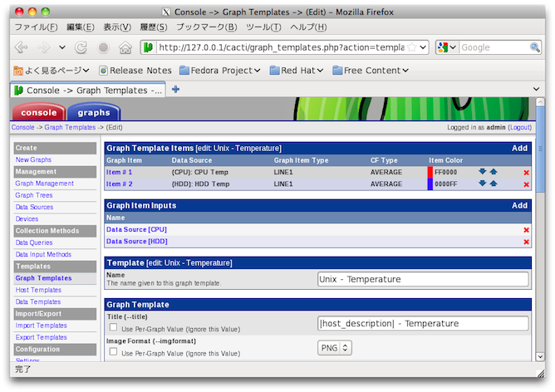The height and width of the screenshot is (392, 555).
Task: Open the PNG image format dropdown
Action: coord(335,348)
